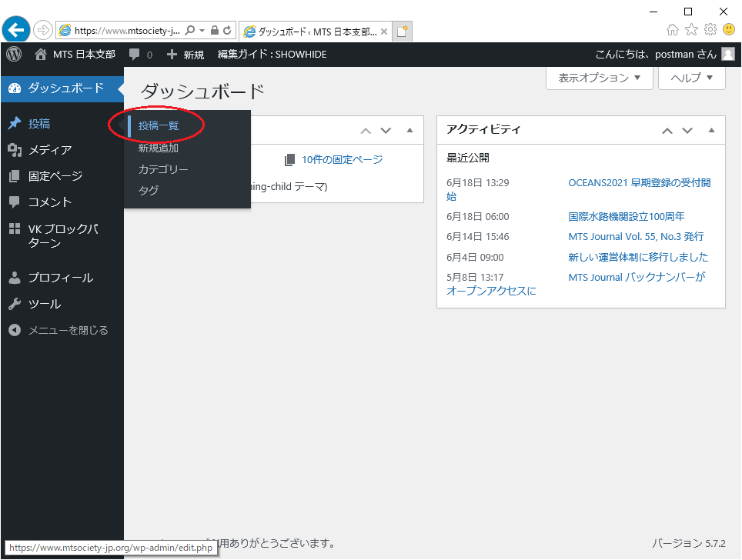Open the browser settings gear icon
The height and width of the screenshot is (560, 742).
pos(710,30)
